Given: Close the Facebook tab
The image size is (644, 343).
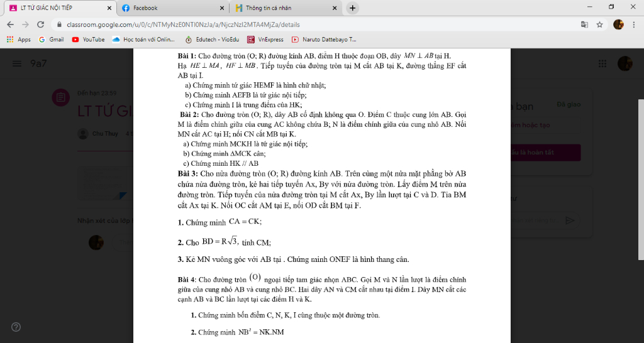Looking at the screenshot, I should click(222, 8).
